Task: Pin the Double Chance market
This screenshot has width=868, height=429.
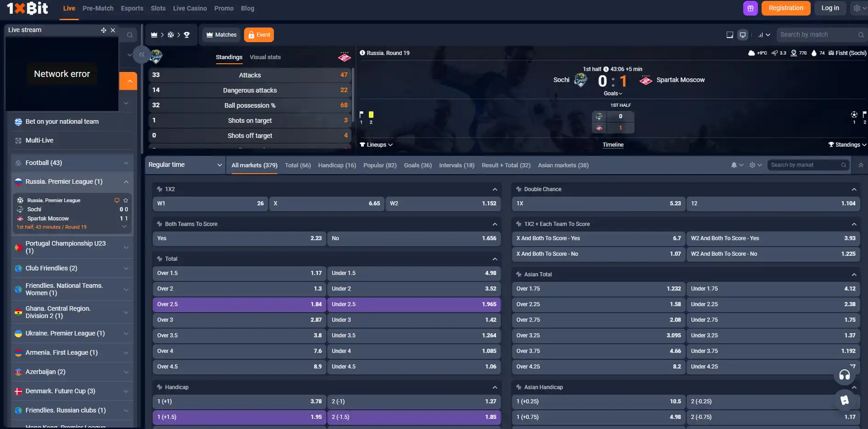Action: 519,189
